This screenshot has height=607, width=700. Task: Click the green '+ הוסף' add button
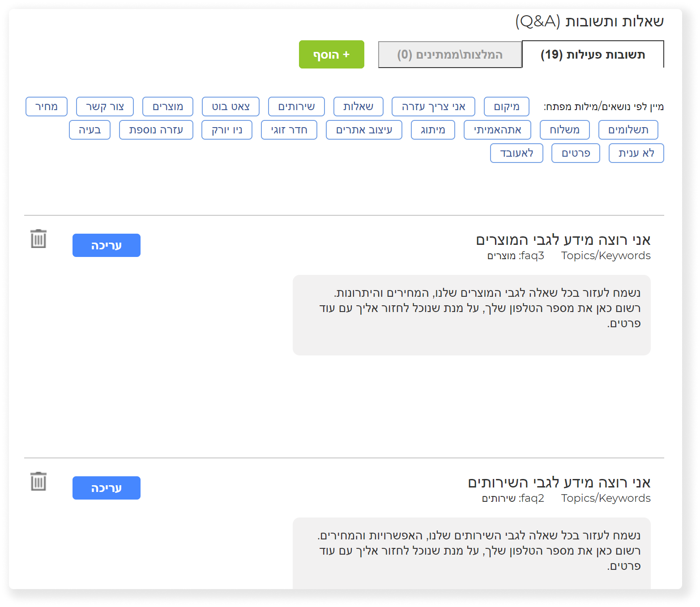pos(332,55)
